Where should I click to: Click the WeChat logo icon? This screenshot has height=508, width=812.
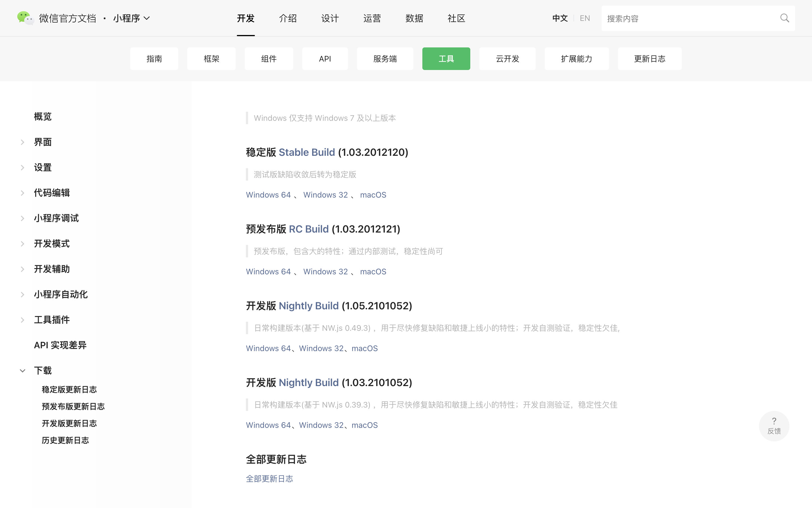tap(25, 18)
